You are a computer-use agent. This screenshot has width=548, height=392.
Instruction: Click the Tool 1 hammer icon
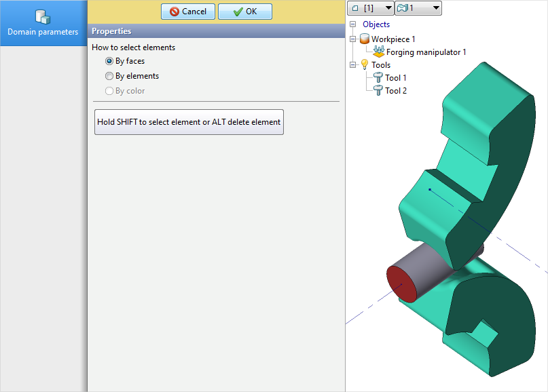click(378, 78)
